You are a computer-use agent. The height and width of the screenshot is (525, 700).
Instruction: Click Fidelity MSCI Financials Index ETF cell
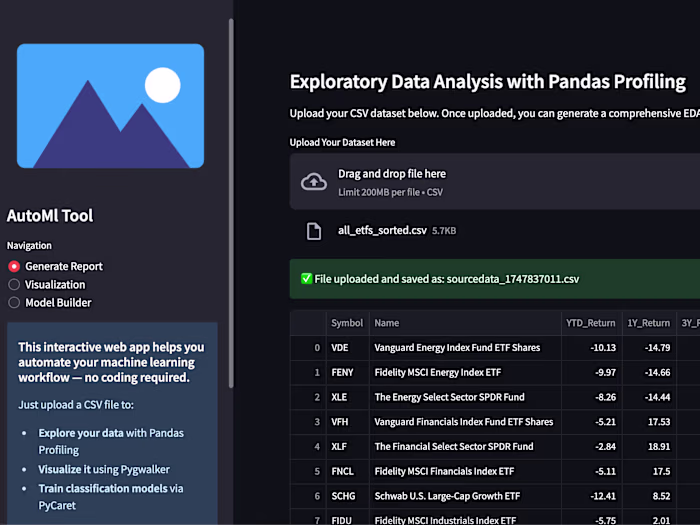[x=465, y=471]
